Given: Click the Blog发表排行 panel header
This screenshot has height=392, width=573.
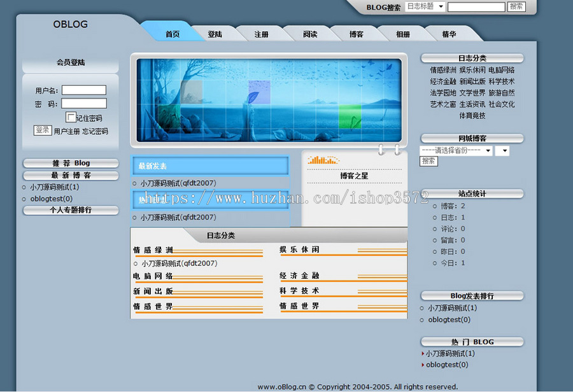Looking at the screenshot, I should (471, 295).
